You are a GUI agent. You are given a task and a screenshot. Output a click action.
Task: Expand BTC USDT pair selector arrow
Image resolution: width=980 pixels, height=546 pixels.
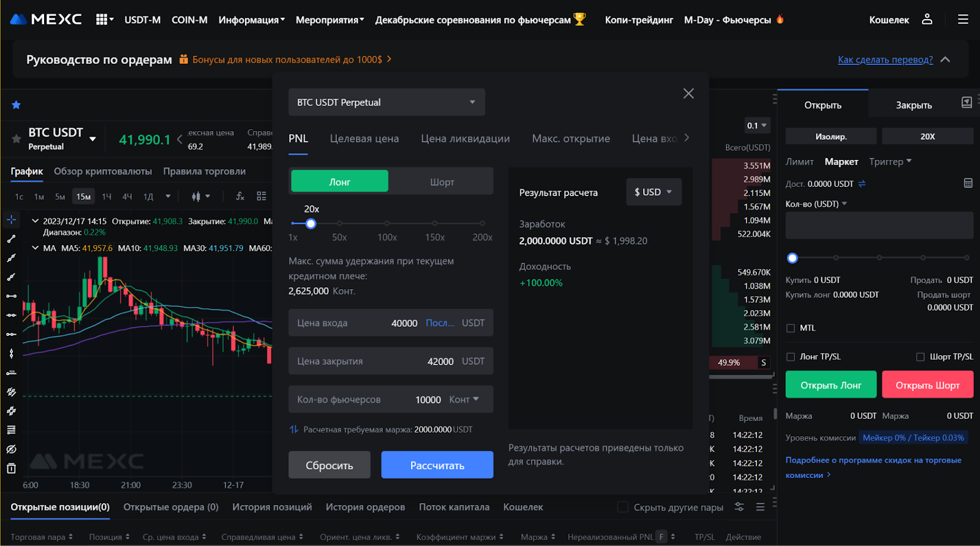tap(92, 139)
